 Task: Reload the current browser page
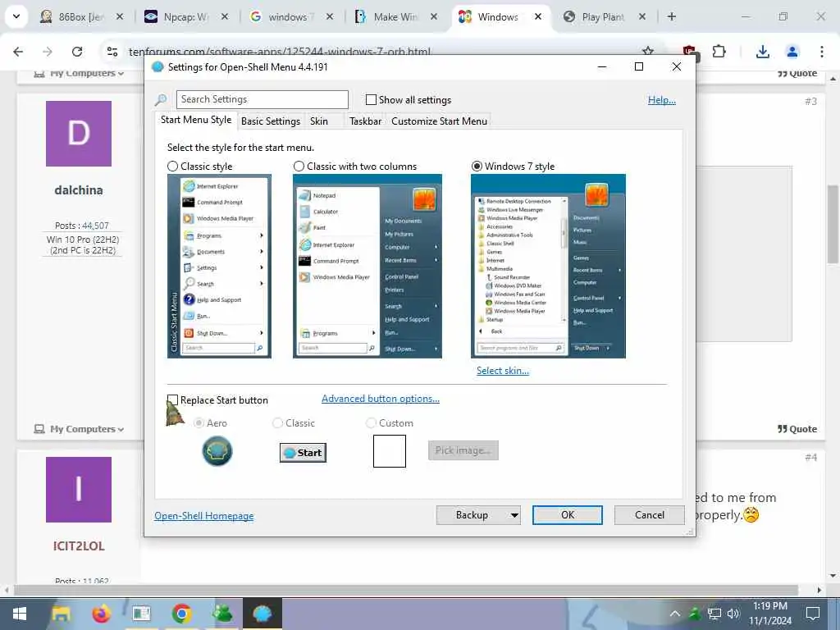(77, 52)
